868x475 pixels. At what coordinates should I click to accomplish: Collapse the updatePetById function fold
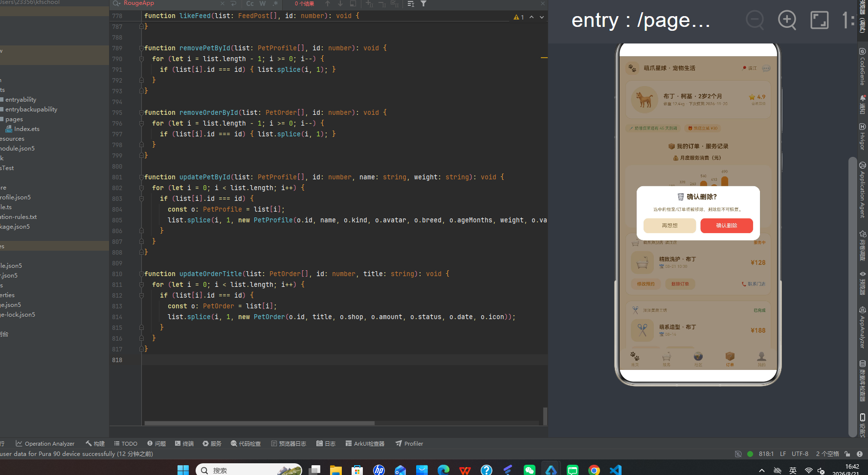[x=141, y=177]
